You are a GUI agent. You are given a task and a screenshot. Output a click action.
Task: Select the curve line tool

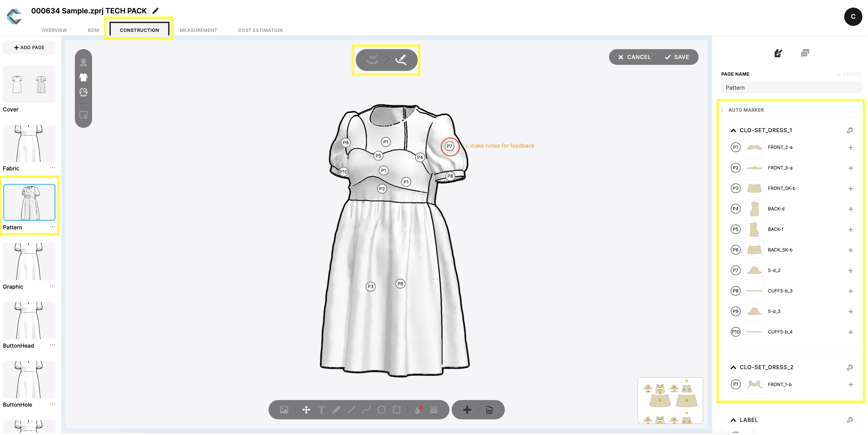click(366, 410)
